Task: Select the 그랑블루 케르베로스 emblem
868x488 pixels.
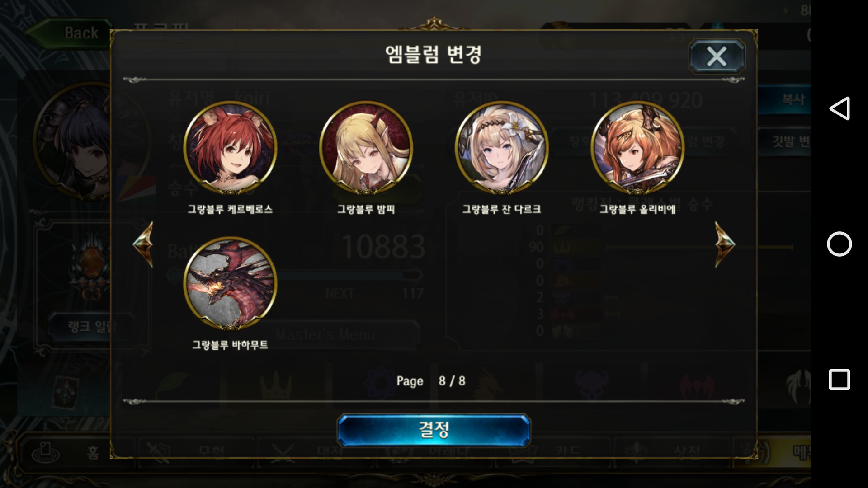Action: tap(230, 147)
